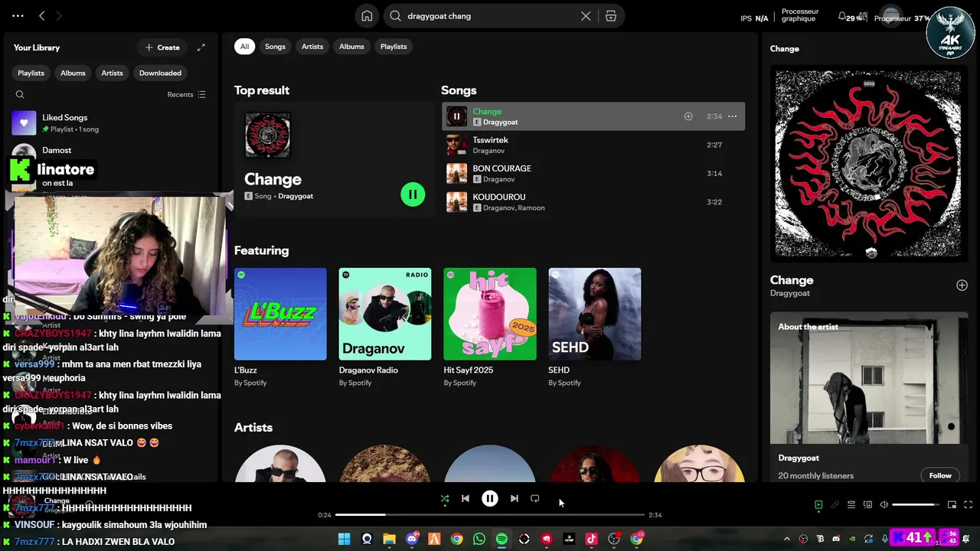Click the Create button in library
Image resolution: width=980 pixels, height=551 pixels.
coord(162,47)
